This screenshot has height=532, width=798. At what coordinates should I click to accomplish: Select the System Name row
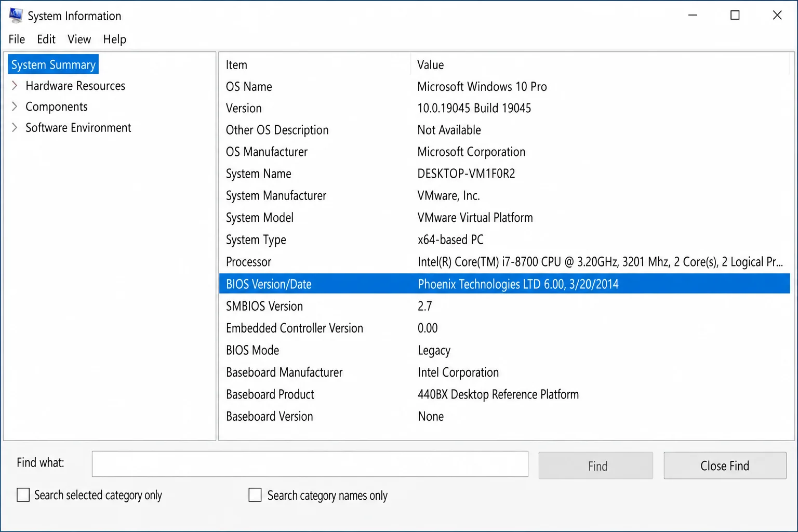[x=504, y=174]
